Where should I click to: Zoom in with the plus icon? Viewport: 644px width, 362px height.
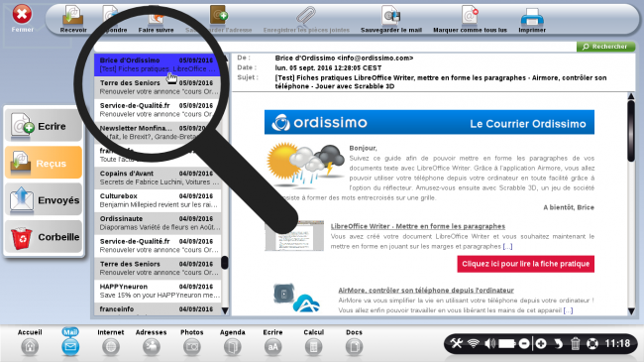point(541,343)
